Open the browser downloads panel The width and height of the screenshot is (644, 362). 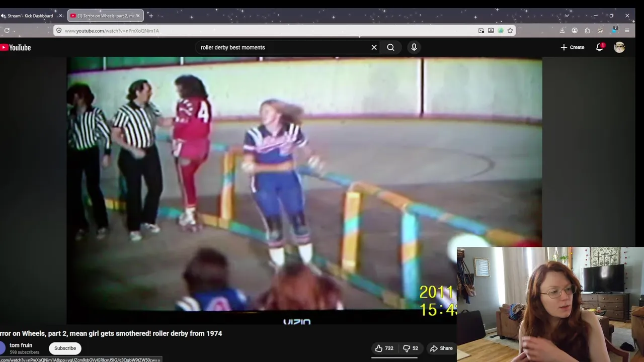(562, 30)
